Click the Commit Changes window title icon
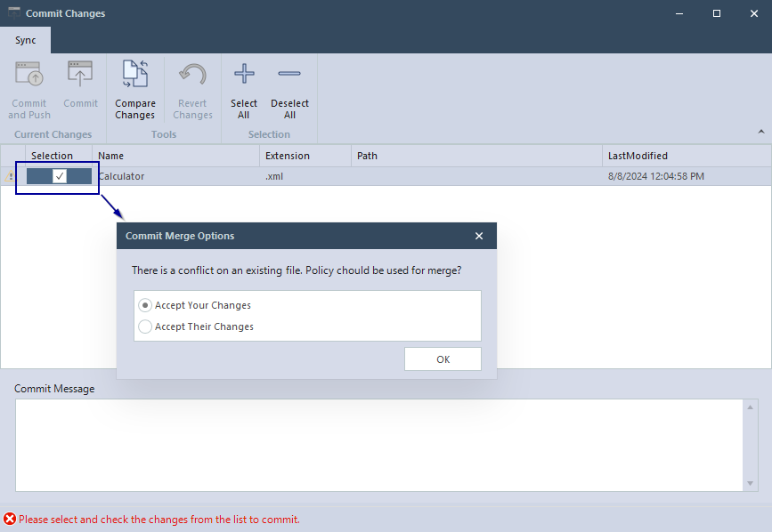The height and width of the screenshot is (532, 772). click(13, 12)
